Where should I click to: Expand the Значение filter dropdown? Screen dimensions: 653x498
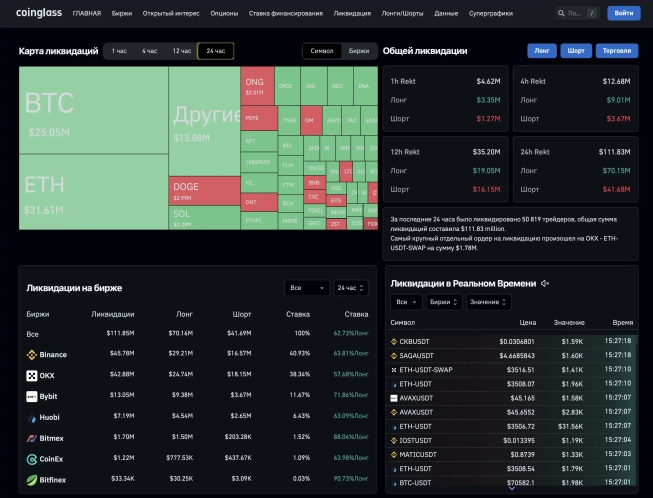[x=487, y=301]
